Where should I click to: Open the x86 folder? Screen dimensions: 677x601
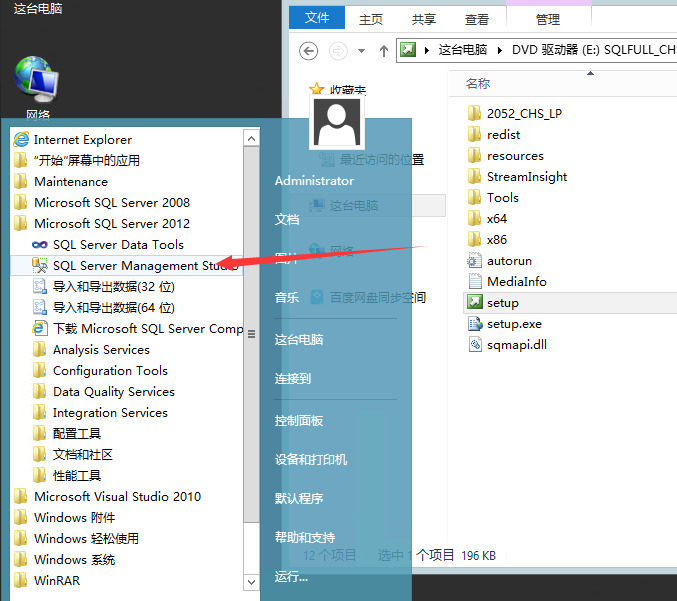[x=487, y=240]
